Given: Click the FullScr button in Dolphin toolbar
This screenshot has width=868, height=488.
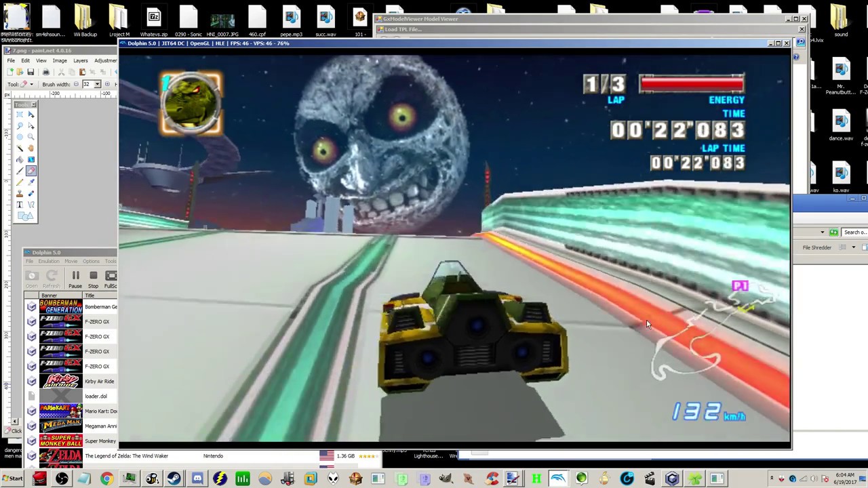Looking at the screenshot, I should coord(111,279).
